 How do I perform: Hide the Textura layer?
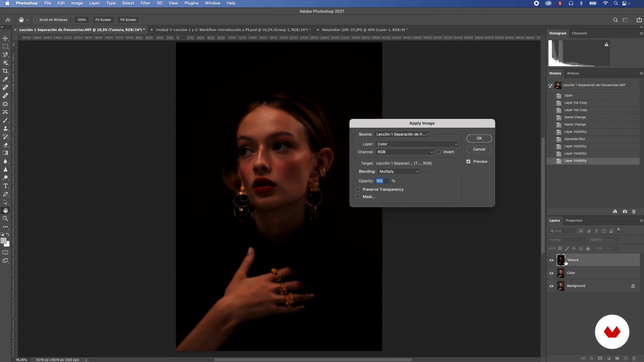click(551, 260)
